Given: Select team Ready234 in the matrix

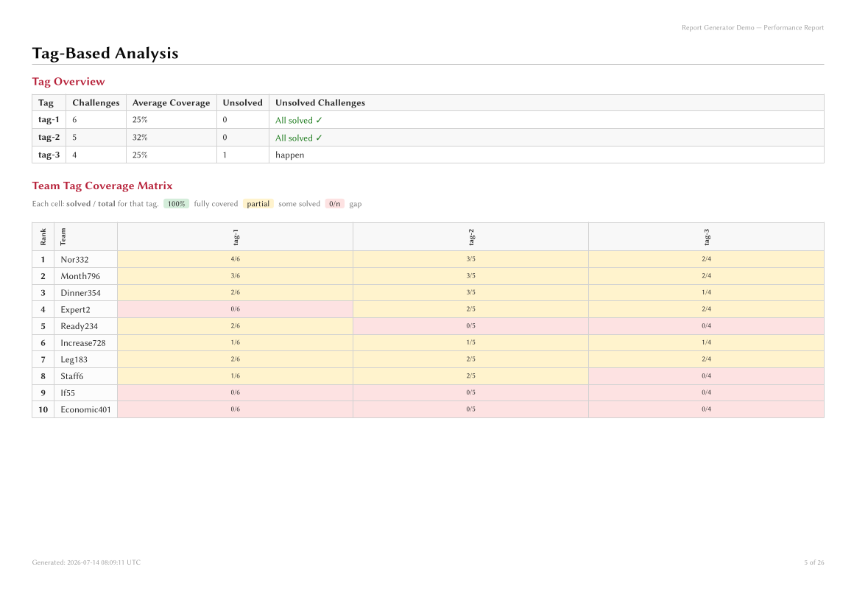Looking at the screenshot, I should [x=80, y=327].
